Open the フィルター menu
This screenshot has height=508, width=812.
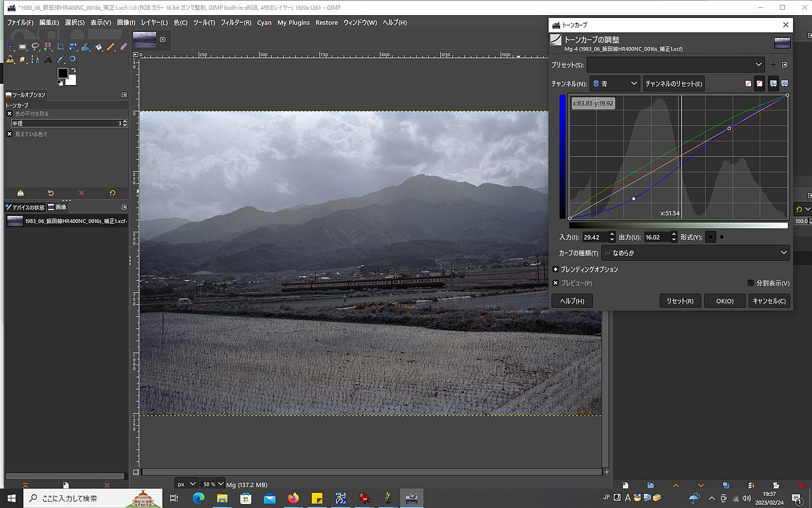tap(235, 23)
